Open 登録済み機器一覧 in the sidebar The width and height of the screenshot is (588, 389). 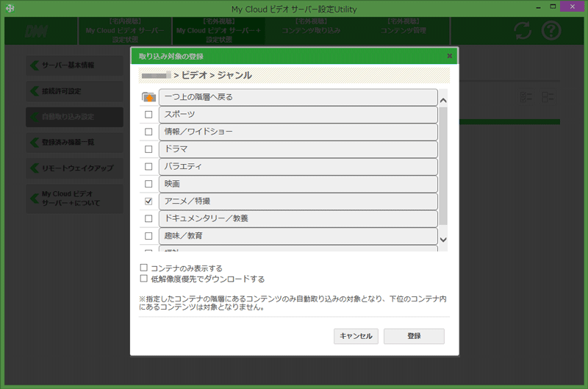pos(75,143)
